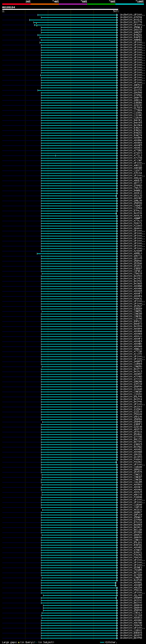Click hit label UniRef100_Q53NE3
Screen dimensions: 146x644
[131, 567]
